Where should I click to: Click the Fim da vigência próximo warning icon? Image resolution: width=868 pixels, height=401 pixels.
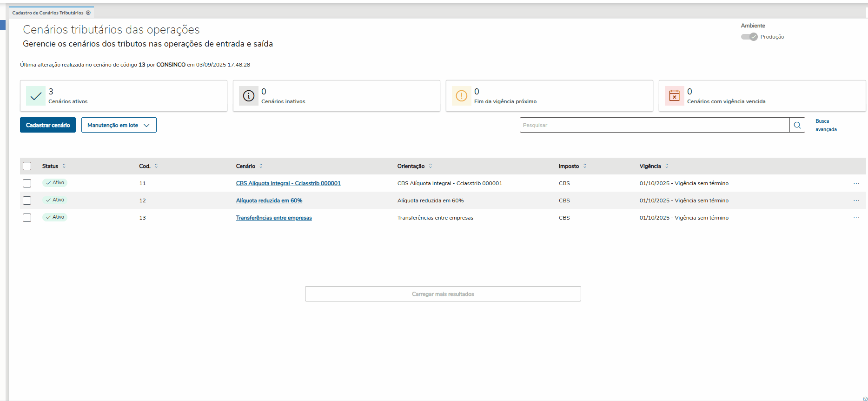pos(461,96)
